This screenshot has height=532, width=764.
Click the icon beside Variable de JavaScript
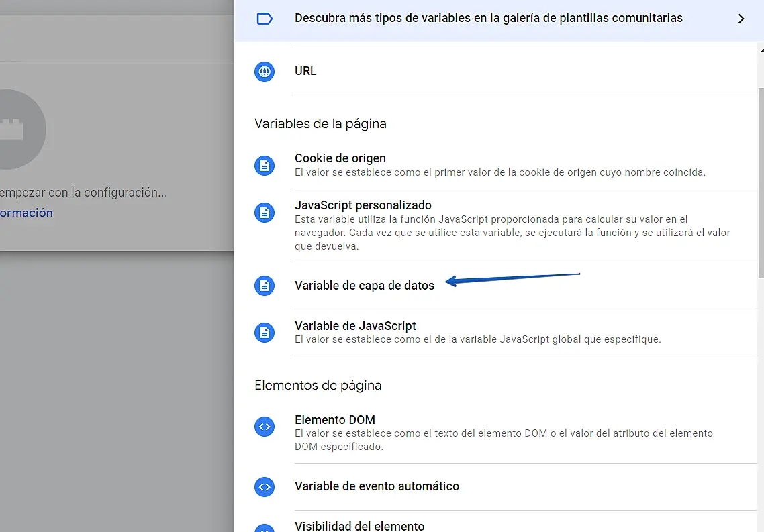[265, 332]
